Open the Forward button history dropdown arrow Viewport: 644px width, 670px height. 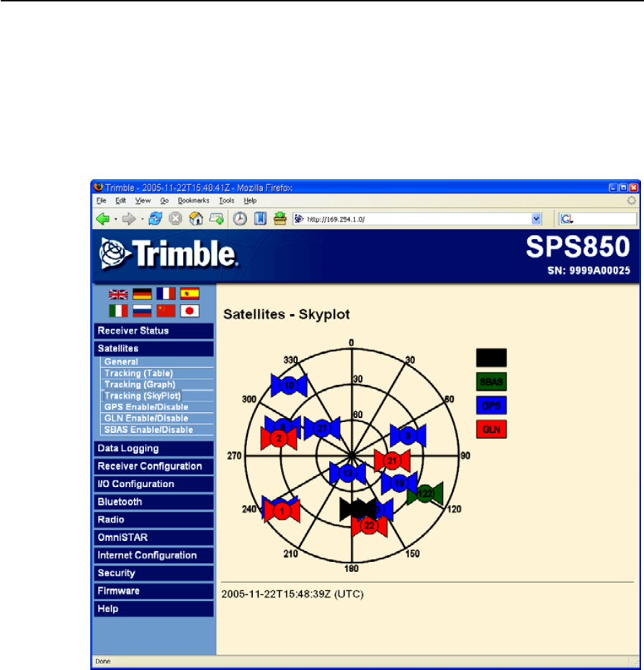[x=142, y=219]
